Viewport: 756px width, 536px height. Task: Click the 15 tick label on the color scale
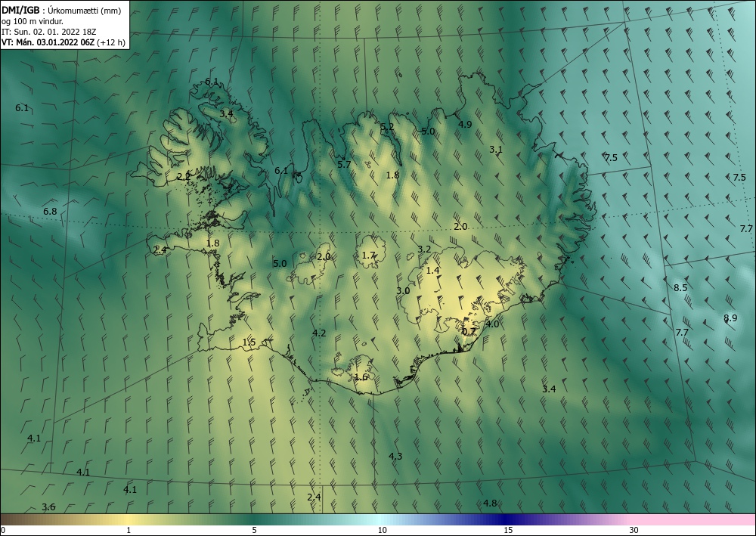[x=508, y=530]
